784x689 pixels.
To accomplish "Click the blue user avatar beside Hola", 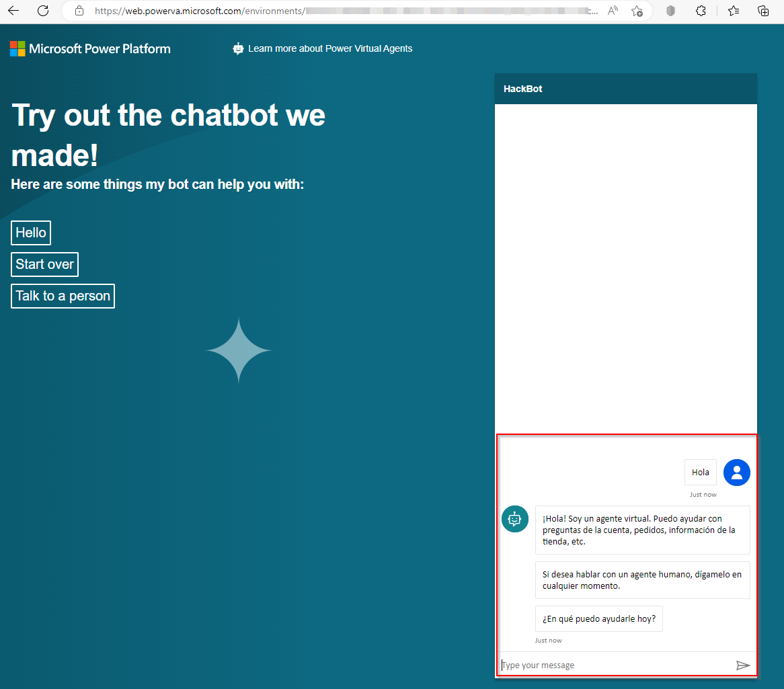I will click(x=736, y=473).
